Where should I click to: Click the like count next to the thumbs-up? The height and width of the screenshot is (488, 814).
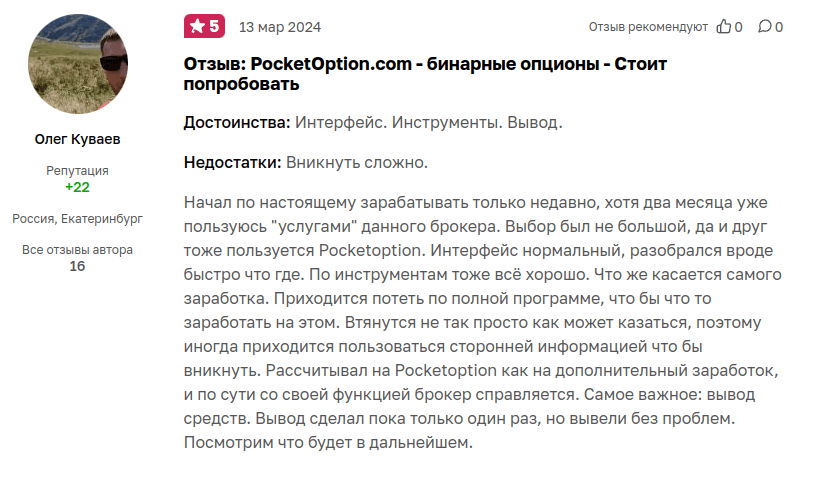point(739,27)
